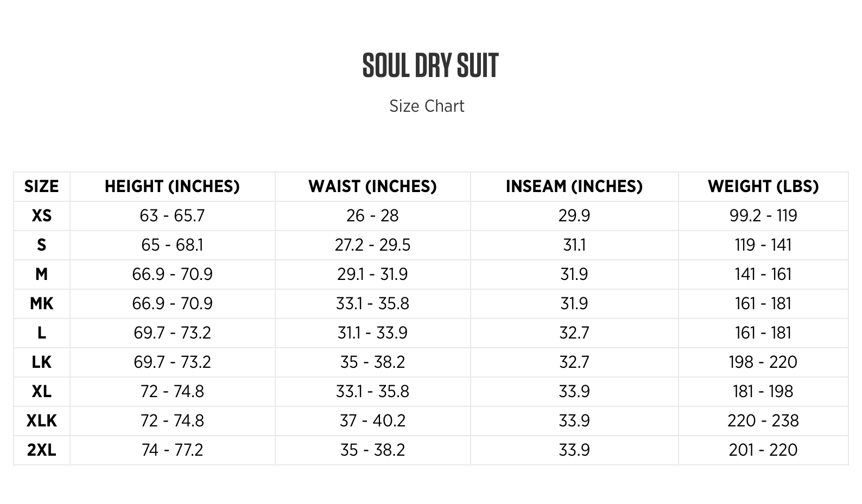The height and width of the screenshot is (504, 862).
Task: Select the SIZE column header
Action: point(41,187)
